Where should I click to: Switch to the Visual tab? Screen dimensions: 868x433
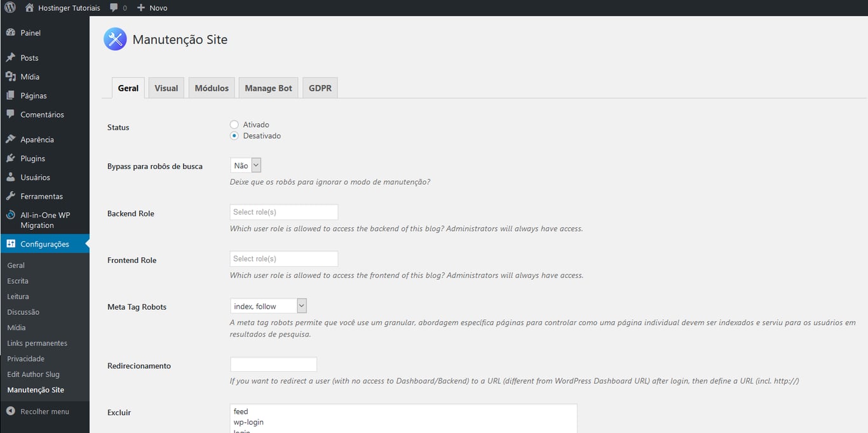click(166, 88)
